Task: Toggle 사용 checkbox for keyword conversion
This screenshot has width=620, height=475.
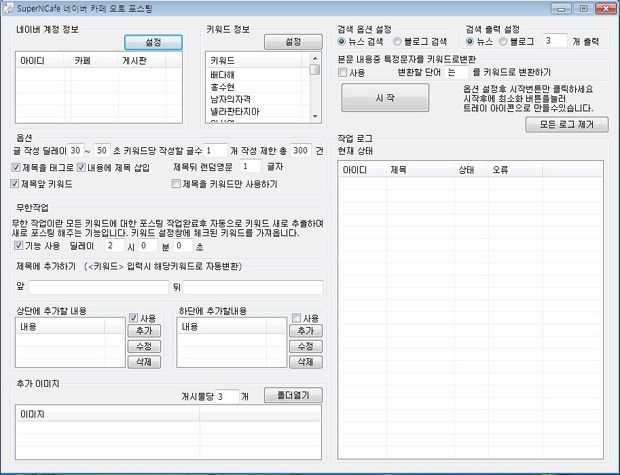Action: (x=342, y=72)
